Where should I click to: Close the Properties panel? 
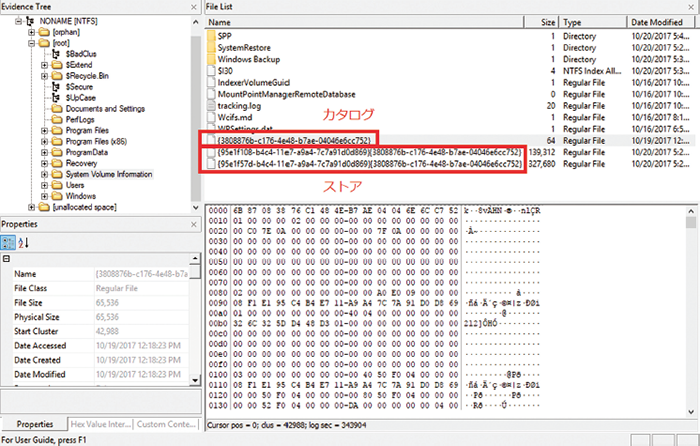coord(192,224)
